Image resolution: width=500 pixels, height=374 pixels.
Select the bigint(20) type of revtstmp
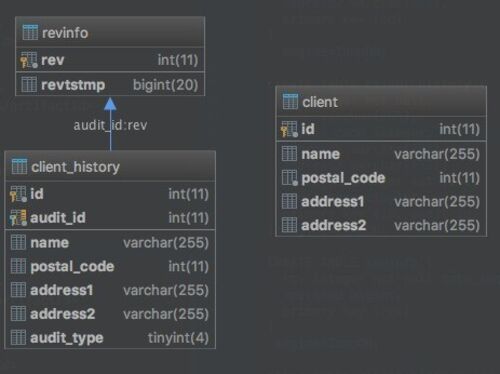[x=166, y=85]
